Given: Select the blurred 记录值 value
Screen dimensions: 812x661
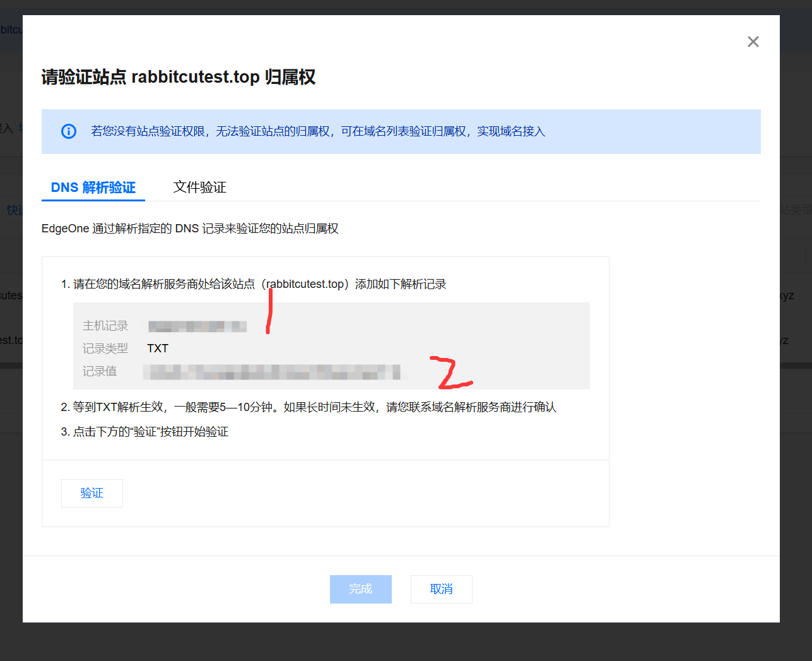Looking at the screenshot, I should [272, 372].
